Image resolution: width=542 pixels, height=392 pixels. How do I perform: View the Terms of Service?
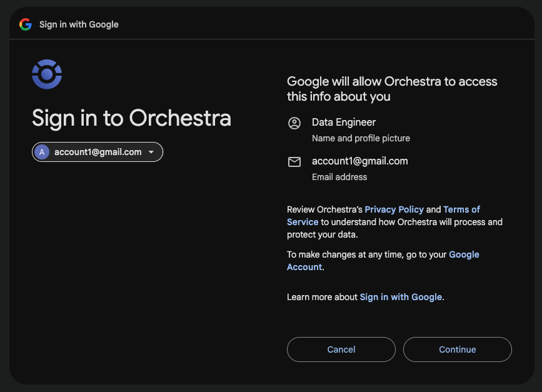click(461, 209)
